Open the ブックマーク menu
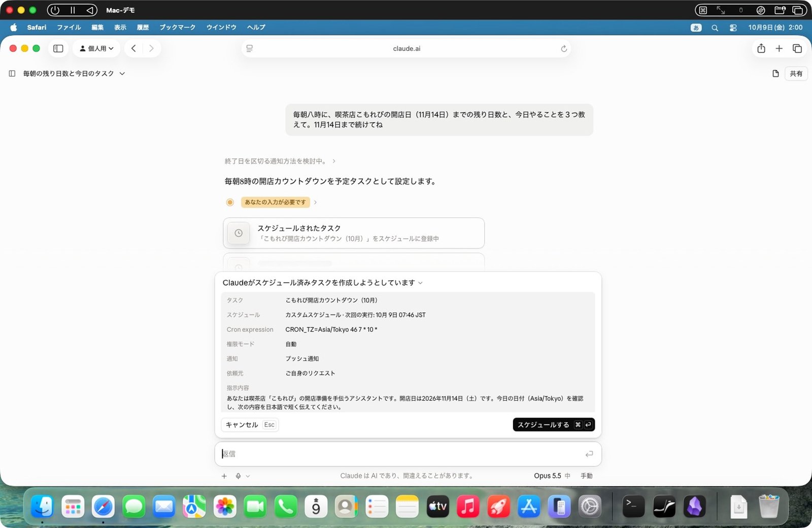Viewport: 812px width, 528px height. click(x=177, y=27)
